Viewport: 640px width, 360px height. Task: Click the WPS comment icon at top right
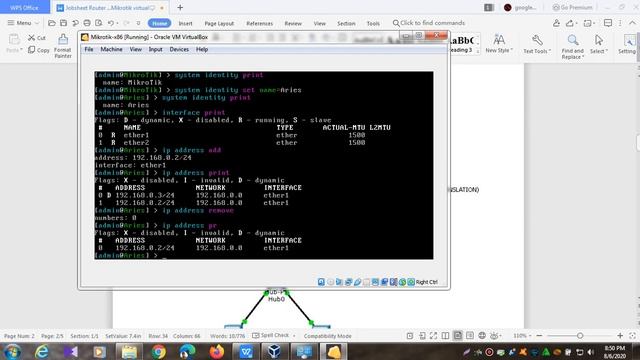608,23
